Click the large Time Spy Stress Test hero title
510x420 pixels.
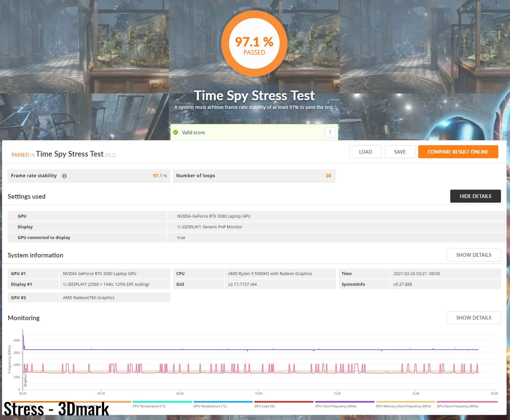[x=254, y=95]
